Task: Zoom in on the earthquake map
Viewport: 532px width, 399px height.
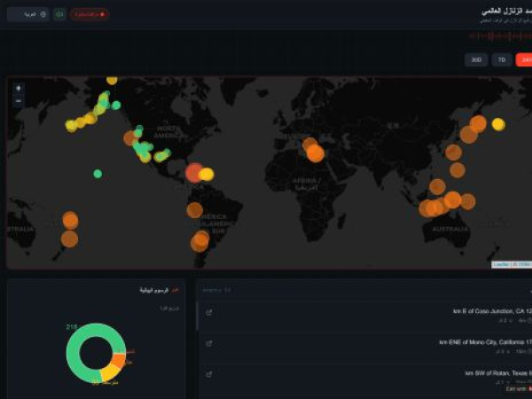Action: [19, 88]
